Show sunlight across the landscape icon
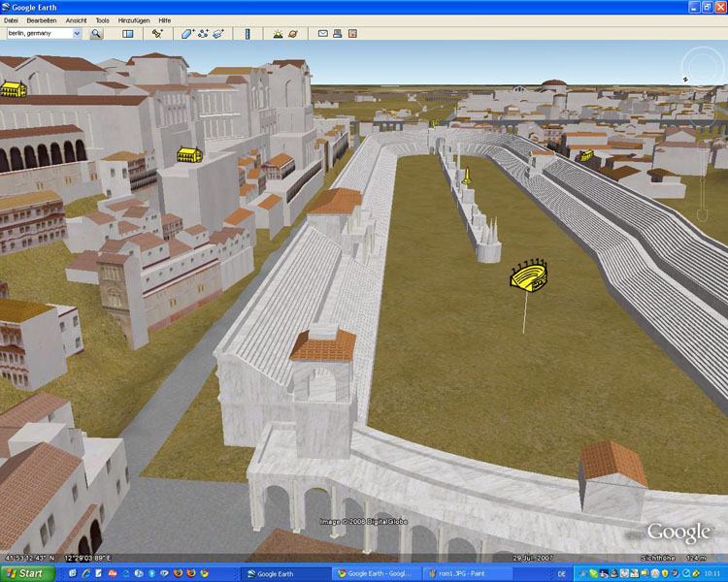The height and width of the screenshot is (582, 728). point(278,33)
